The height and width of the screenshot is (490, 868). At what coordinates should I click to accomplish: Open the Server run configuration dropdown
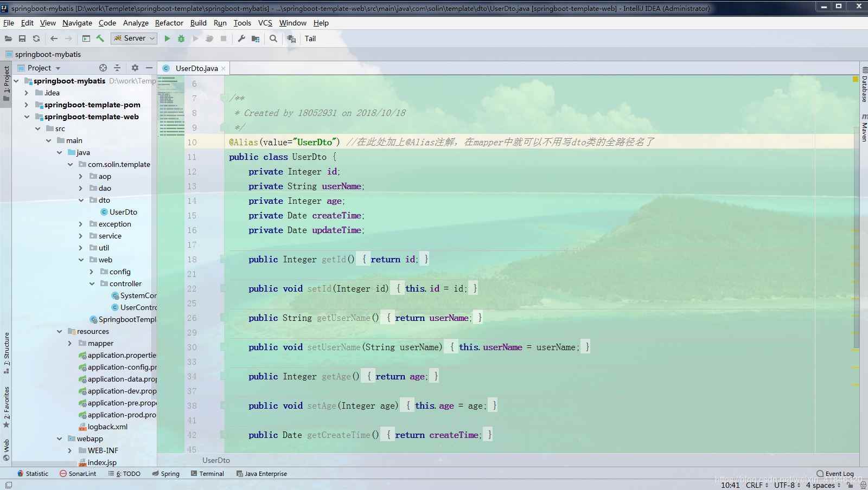tap(152, 38)
